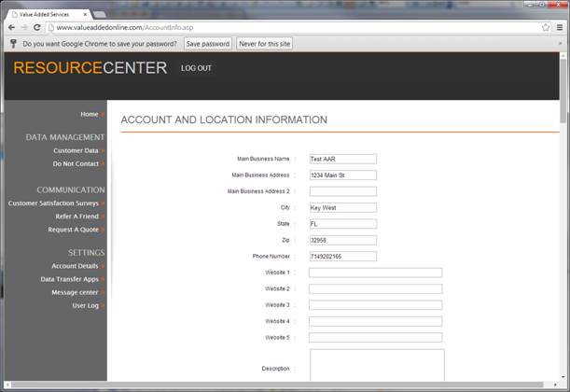Click the COMMUNICATION heading
The width and height of the screenshot is (570, 392).
click(71, 189)
